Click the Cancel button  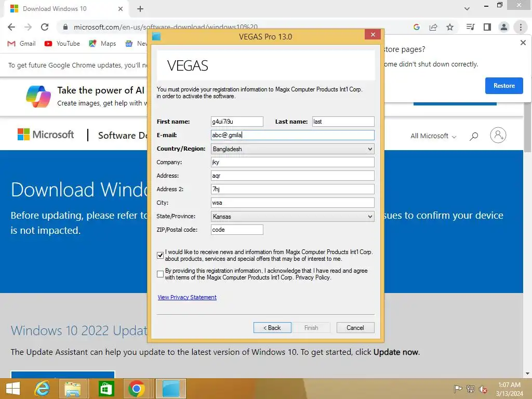pyautogui.click(x=355, y=328)
